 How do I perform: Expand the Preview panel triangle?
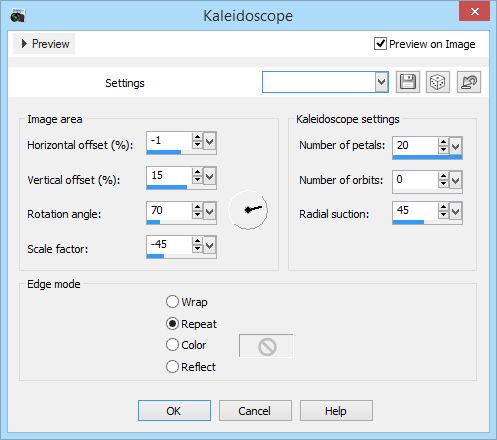click(x=24, y=44)
